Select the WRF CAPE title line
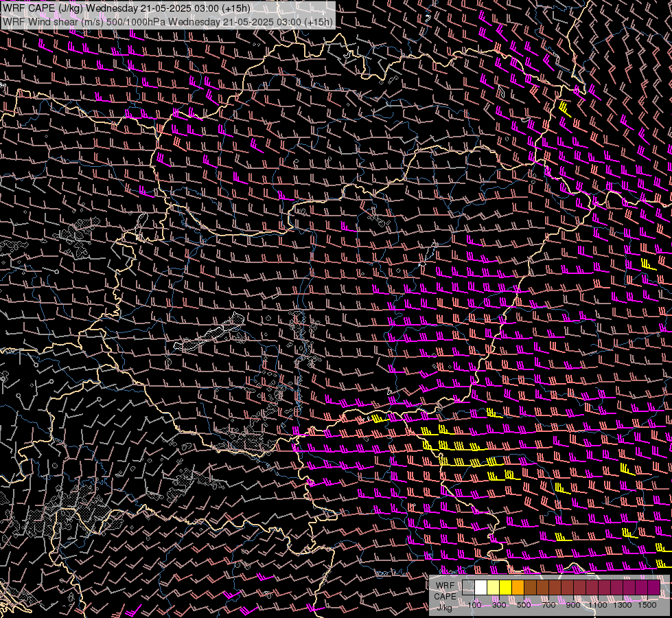This screenshot has width=672, height=618. click(126, 8)
